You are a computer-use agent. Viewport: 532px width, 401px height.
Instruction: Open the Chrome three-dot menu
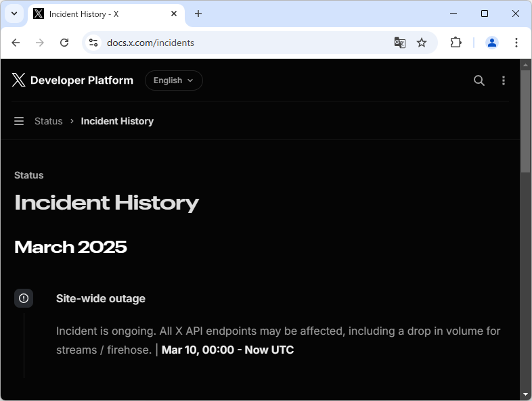(516, 43)
